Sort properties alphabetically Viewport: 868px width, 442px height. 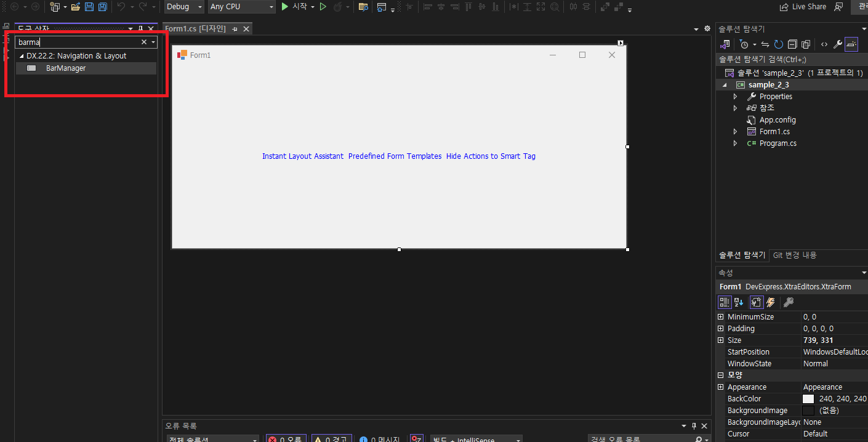[x=739, y=302]
